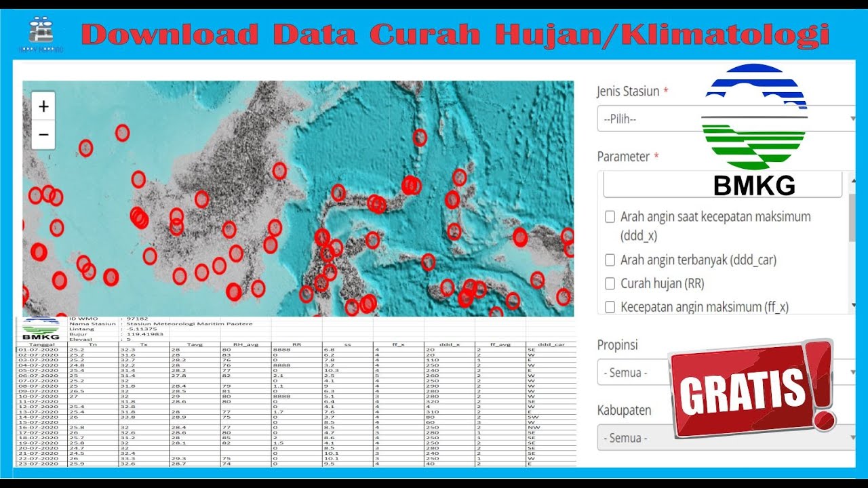Click the ddd_x column header

449,344
